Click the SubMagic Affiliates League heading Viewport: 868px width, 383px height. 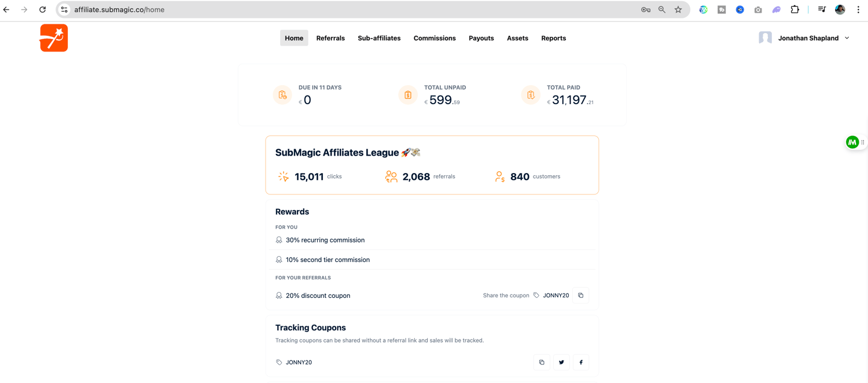(x=348, y=153)
